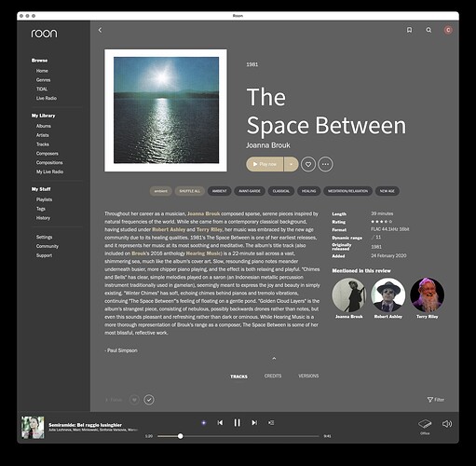Screen dimensions: 476x466
Task: Open Settings in the sidebar
Action: pos(44,237)
